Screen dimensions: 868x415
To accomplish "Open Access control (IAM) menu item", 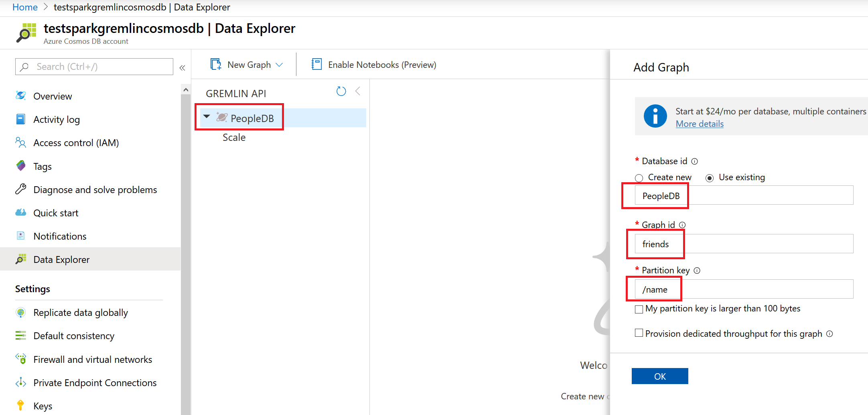I will coord(76,143).
